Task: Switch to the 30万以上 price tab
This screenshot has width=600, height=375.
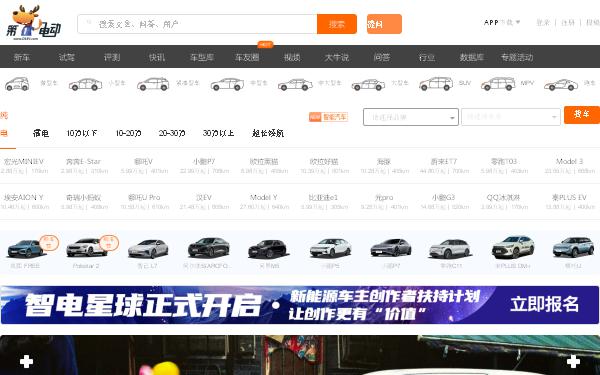Action: (218, 133)
